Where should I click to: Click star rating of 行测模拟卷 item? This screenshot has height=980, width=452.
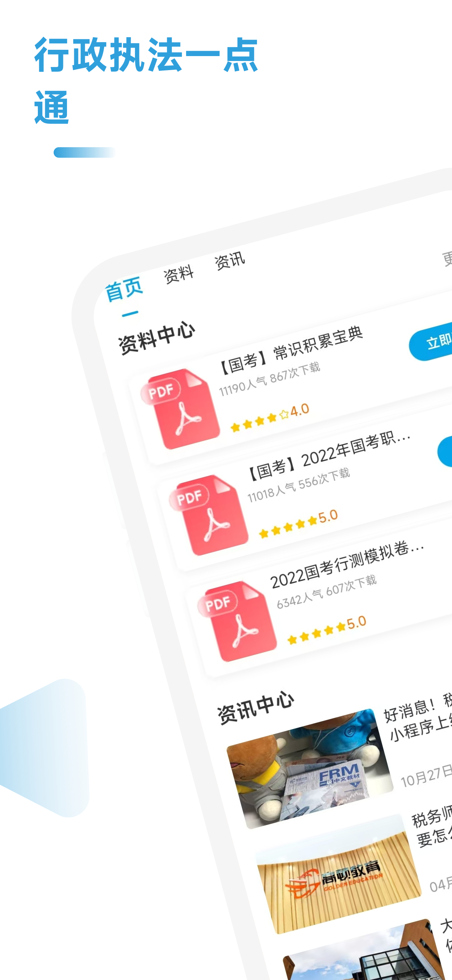click(x=327, y=629)
